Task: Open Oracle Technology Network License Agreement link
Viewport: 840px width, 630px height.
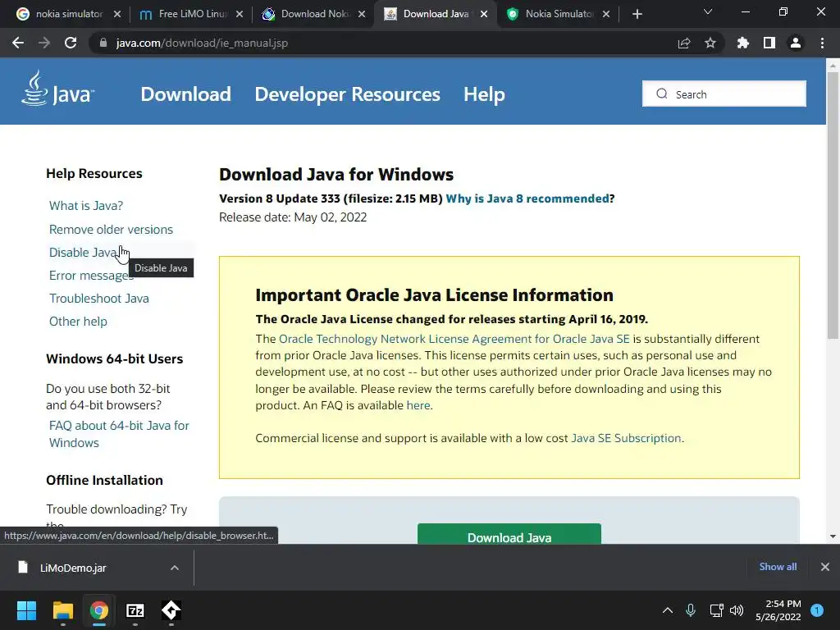Action: pyautogui.click(x=454, y=339)
